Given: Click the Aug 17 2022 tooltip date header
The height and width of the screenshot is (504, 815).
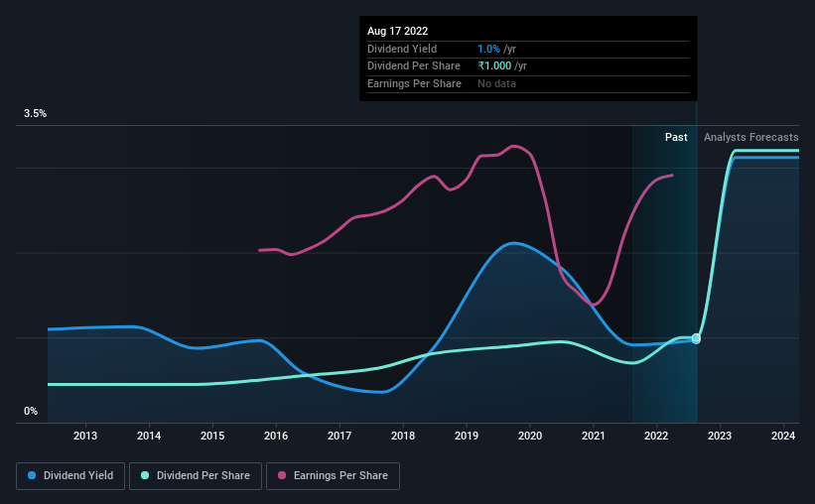Looking at the screenshot, I should [x=398, y=31].
